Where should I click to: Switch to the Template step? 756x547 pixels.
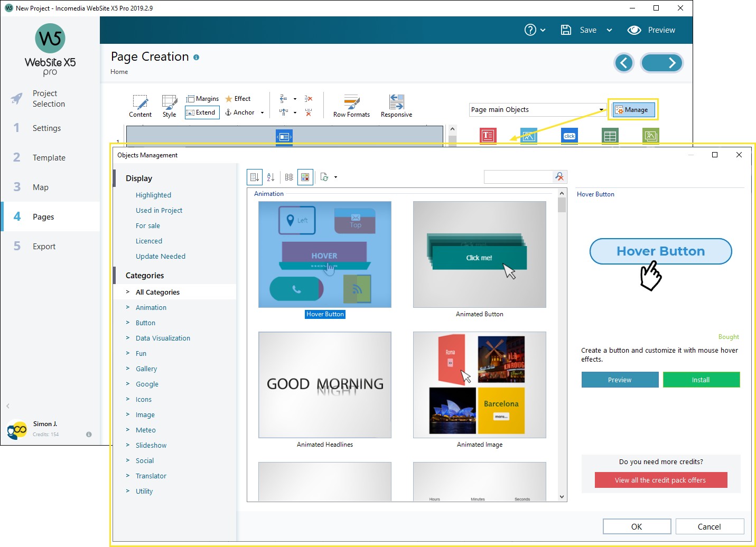(49, 157)
